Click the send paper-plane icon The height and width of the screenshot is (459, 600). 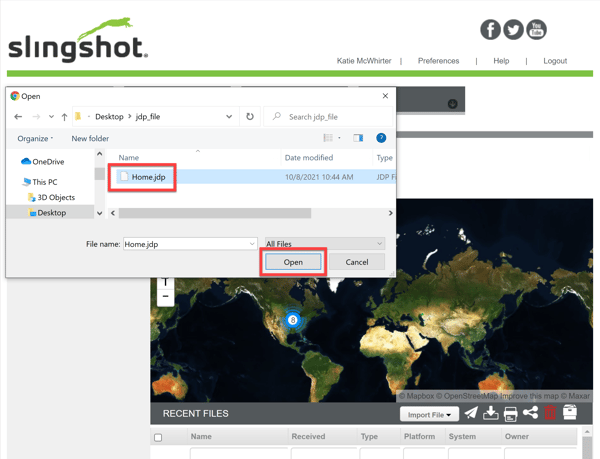click(x=471, y=413)
